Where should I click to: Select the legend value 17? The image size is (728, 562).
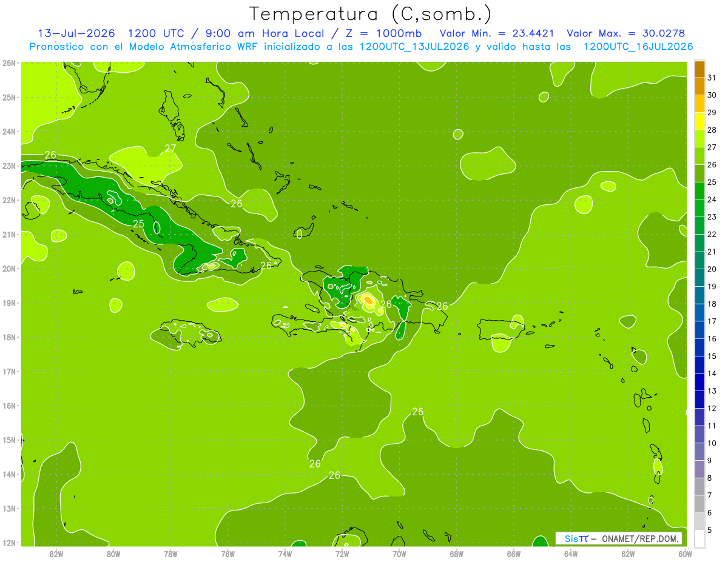(x=712, y=321)
